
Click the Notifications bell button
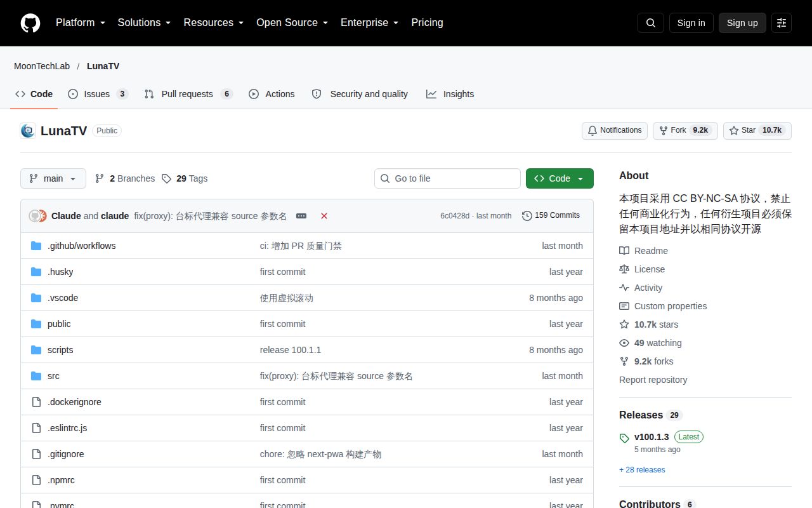(615, 130)
